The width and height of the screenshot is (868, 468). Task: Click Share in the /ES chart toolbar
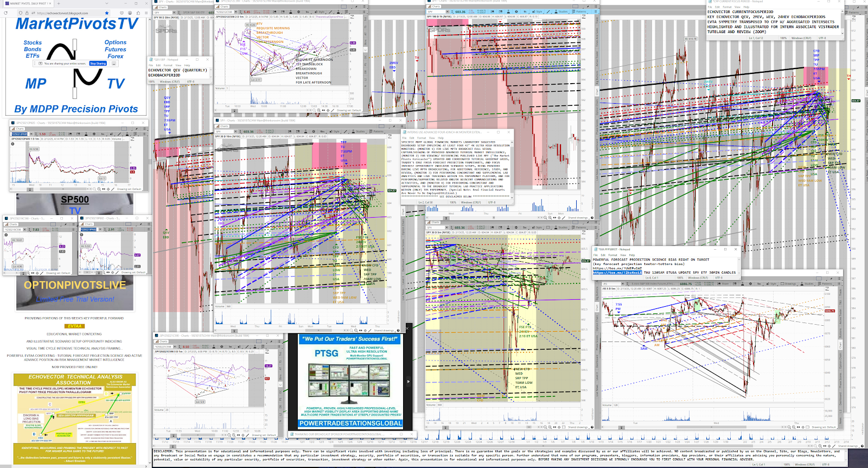723,283
